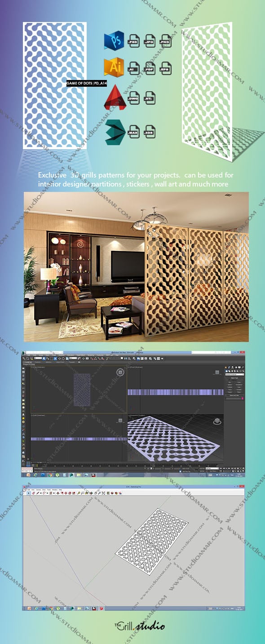Click the .PDF file format icon
265x644 pixels.
click(x=150, y=69)
